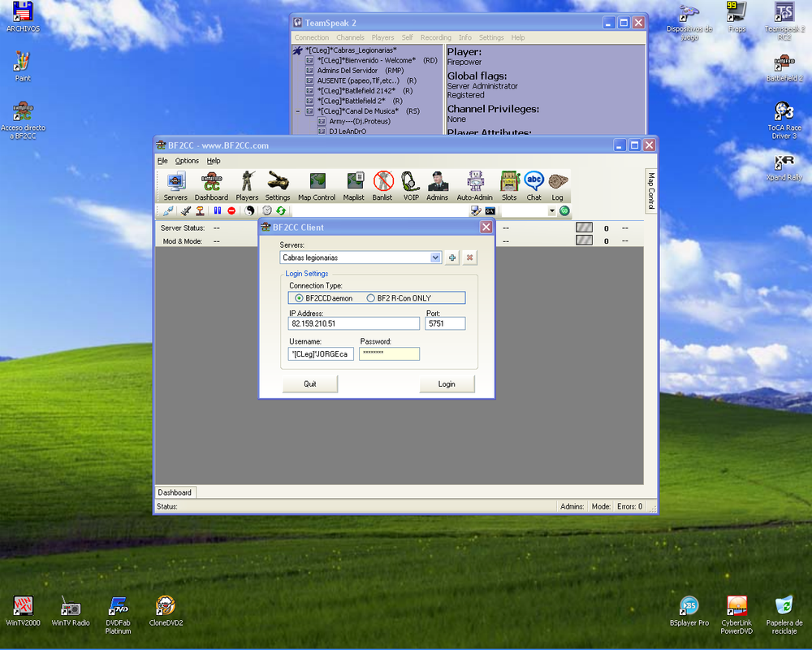Select the BF2CCDaemon connection type
812x650 pixels.
(324, 298)
